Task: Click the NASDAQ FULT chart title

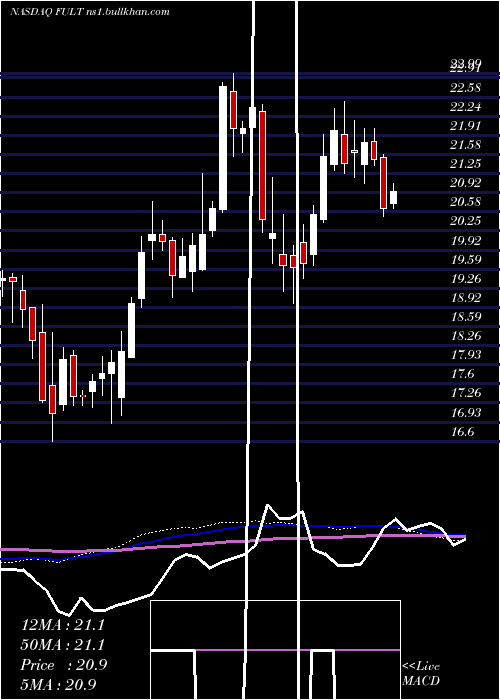Action: (89, 12)
